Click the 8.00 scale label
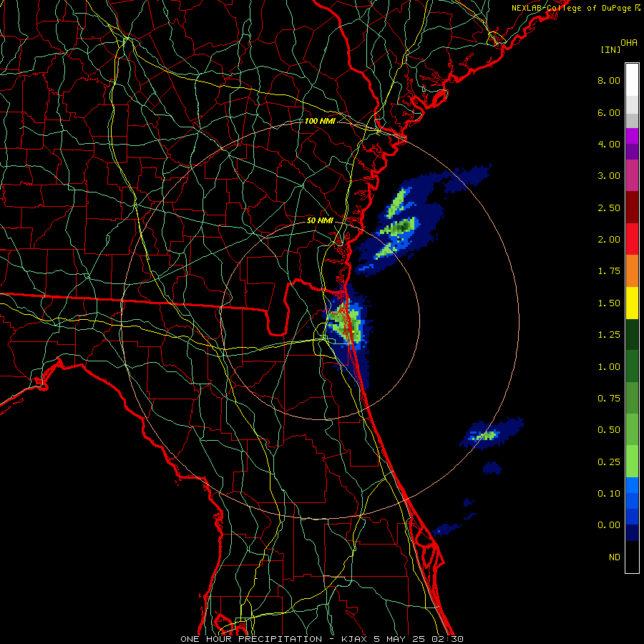The width and height of the screenshot is (644, 644). (x=609, y=80)
